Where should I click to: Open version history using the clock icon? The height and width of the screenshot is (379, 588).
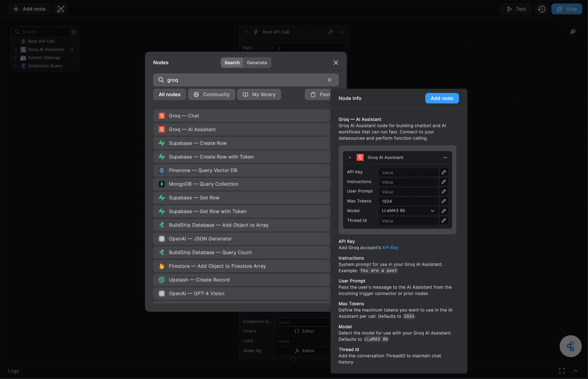541,8
